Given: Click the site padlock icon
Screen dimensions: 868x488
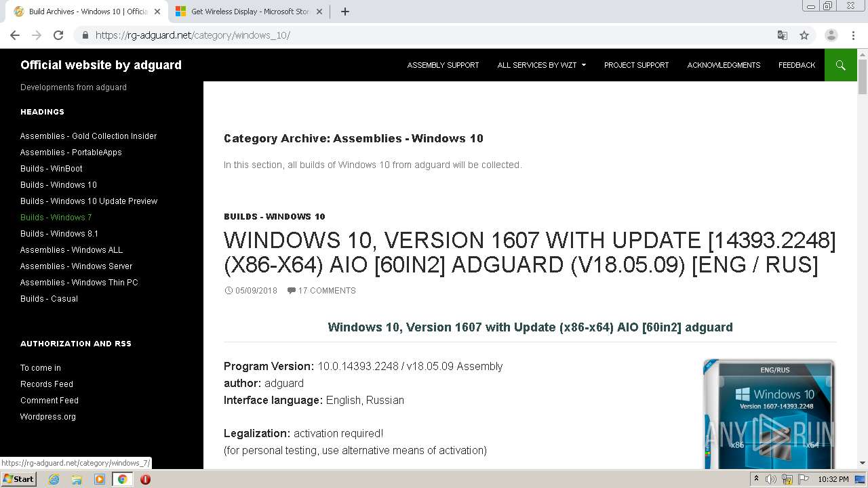Looking at the screenshot, I should point(85,35).
